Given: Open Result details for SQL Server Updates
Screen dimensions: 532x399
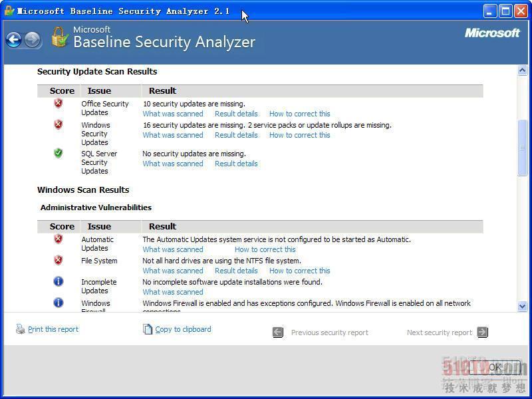Looking at the screenshot, I should click(x=236, y=164).
